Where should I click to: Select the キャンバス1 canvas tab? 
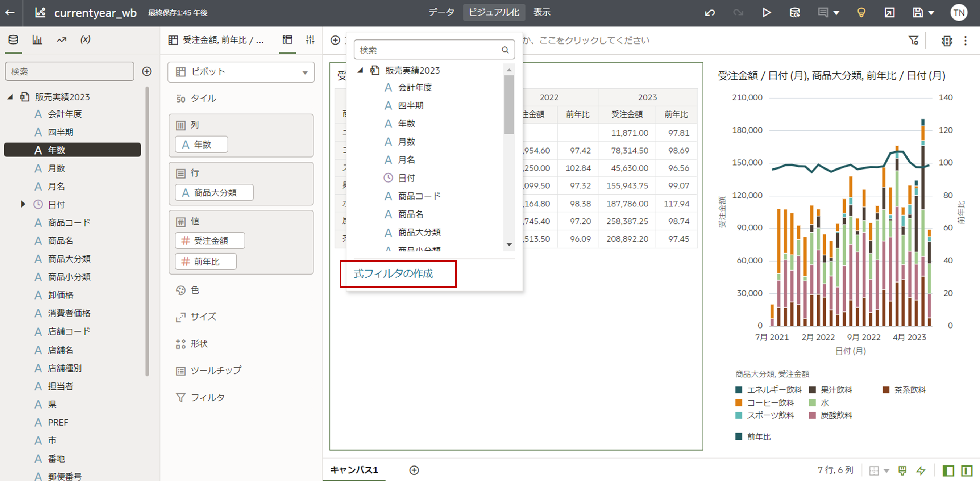(354, 470)
